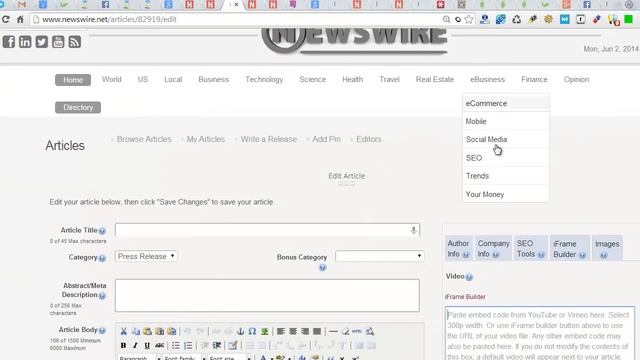
Task: Switch to the iFrame Builder tab
Action: pos(569,248)
